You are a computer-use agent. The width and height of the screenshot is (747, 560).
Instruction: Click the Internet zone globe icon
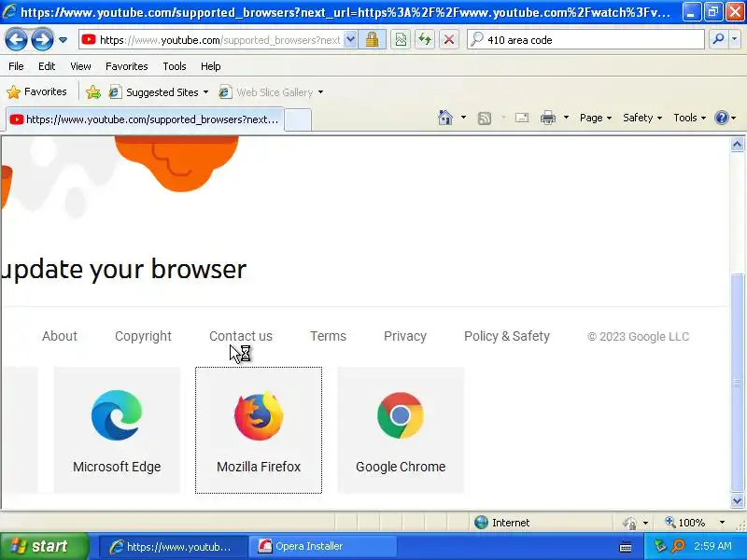point(481,523)
